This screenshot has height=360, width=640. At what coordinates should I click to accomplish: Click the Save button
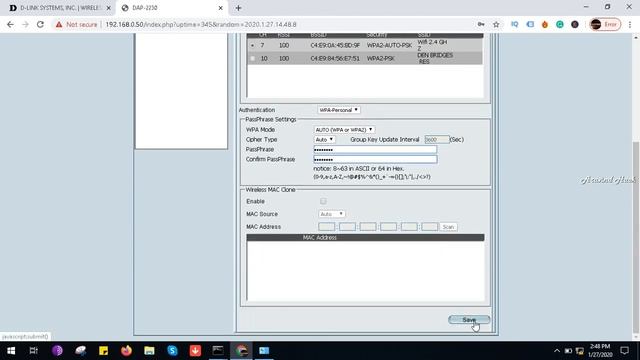coord(469,320)
